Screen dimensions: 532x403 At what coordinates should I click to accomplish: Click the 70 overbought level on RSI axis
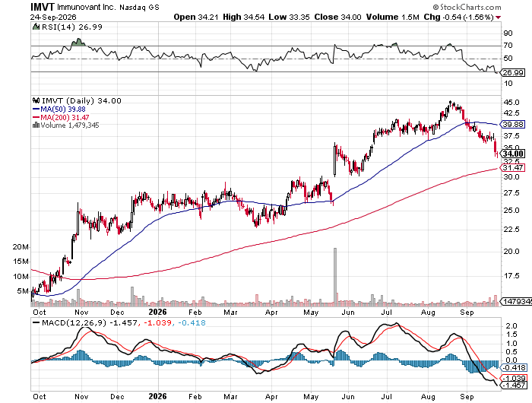click(508, 46)
